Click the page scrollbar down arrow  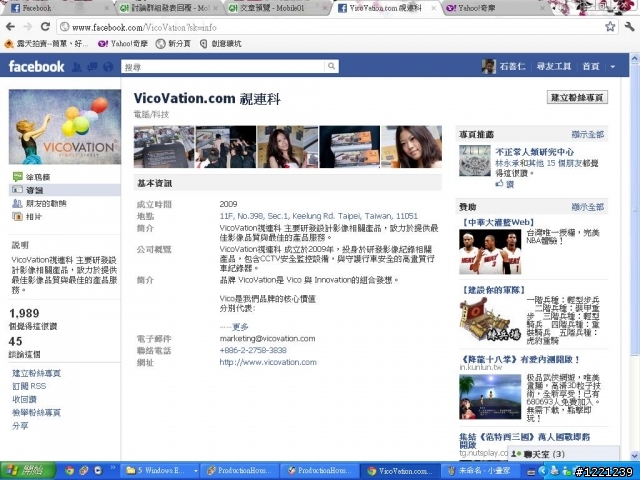635,455
